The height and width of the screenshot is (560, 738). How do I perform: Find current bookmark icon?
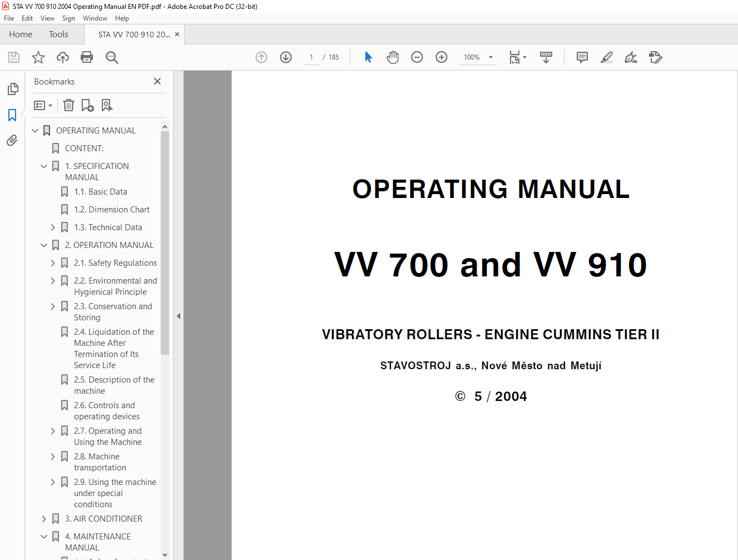tap(107, 105)
